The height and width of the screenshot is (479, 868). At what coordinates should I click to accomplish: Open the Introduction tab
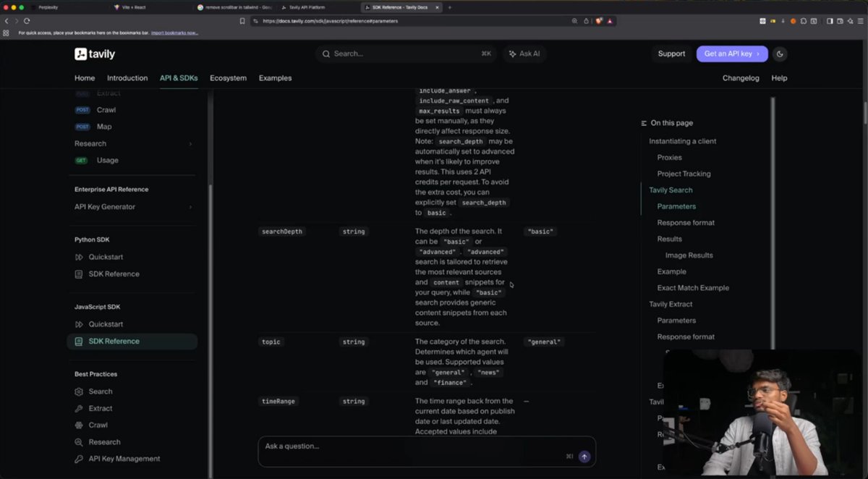(x=127, y=78)
